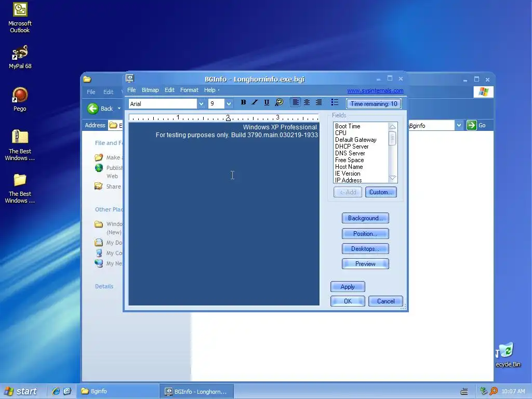Launch Internet Explorer from quick launch

click(56, 391)
